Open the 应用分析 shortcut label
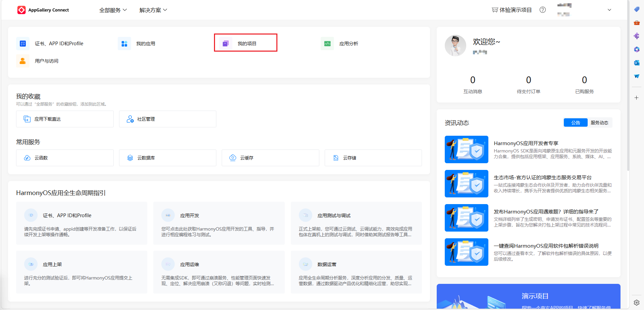The image size is (644, 310). point(349,44)
